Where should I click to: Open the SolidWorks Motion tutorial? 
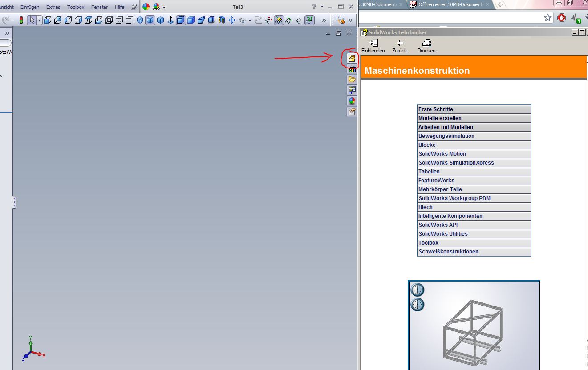coord(474,154)
